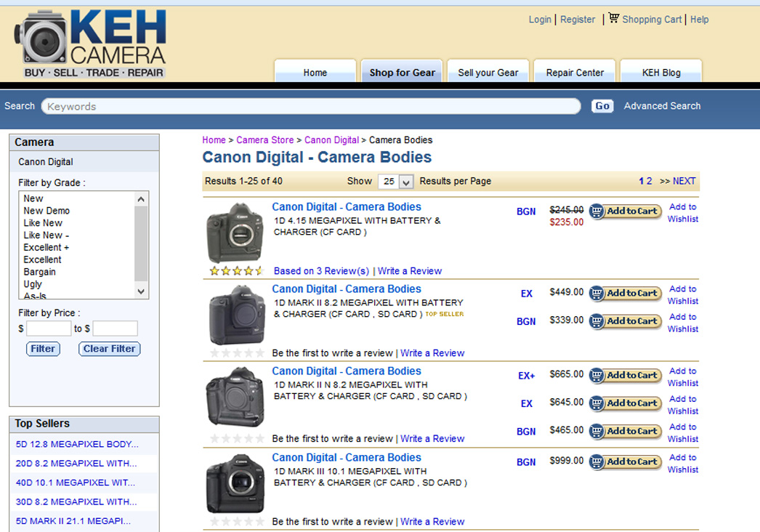Viewport: 760px width, 532px height.
Task: Add the $449.00 EX Mark II to cart
Action: (x=625, y=294)
